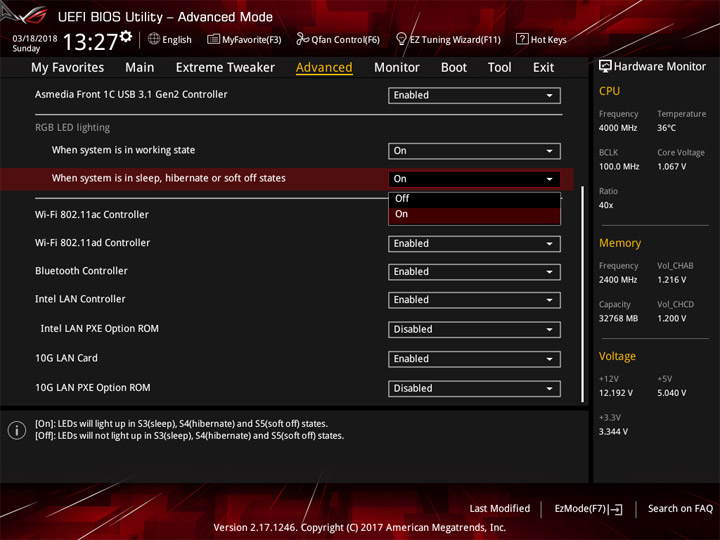Click the settings list vertical scrollbar

[583, 294]
